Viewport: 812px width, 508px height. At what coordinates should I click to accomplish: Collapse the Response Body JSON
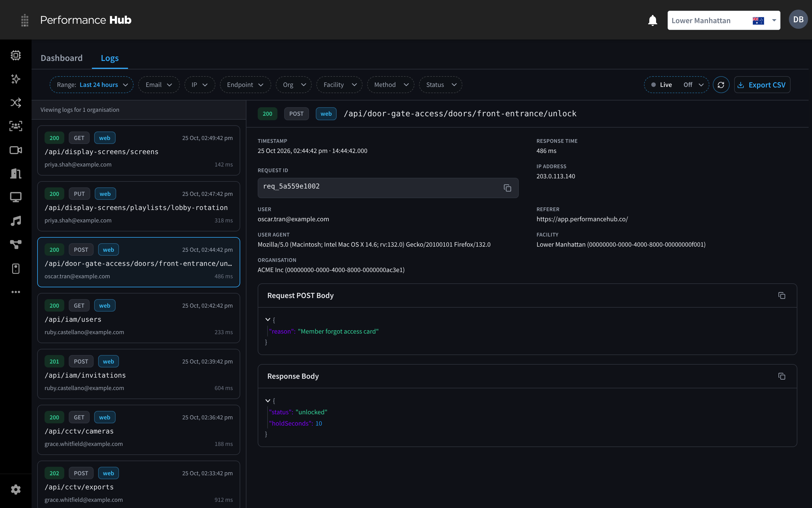(x=268, y=400)
